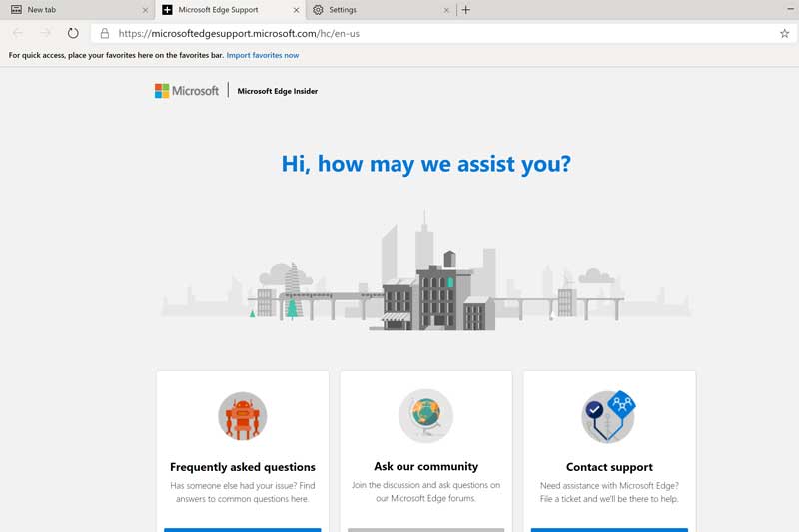Click Ask our community heading
Viewport: 799px width, 532px height.
(x=426, y=466)
